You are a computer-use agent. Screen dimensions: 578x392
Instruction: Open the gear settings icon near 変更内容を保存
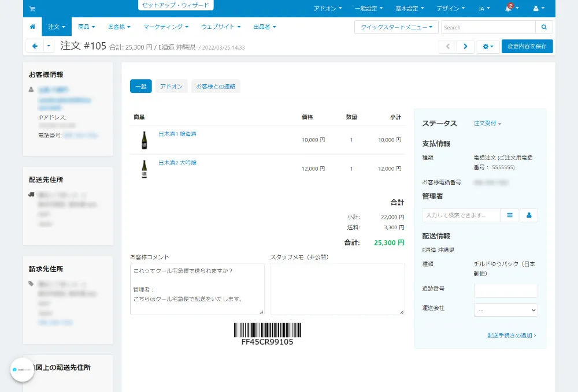pyautogui.click(x=487, y=46)
